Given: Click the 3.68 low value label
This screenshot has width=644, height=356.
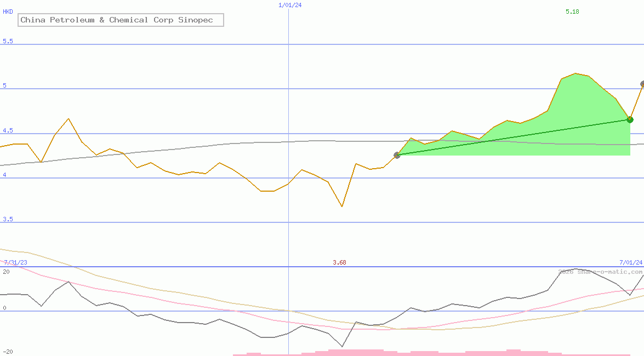Looking at the screenshot, I should pos(339,262).
